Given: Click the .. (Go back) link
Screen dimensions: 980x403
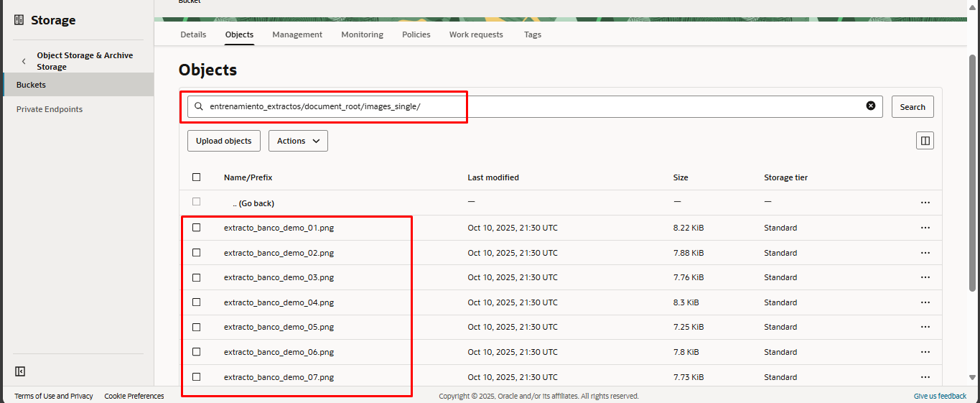Looking at the screenshot, I should tap(253, 203).
